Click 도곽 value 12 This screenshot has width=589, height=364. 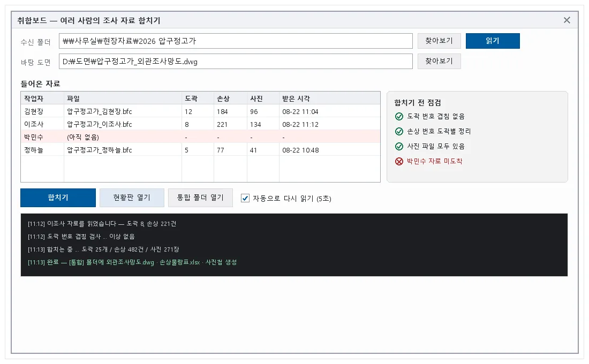[188, 111]
